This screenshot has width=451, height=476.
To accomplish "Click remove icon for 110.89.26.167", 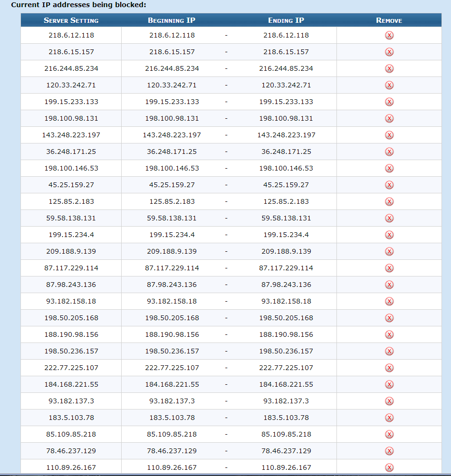I will (x=389, y=467).
